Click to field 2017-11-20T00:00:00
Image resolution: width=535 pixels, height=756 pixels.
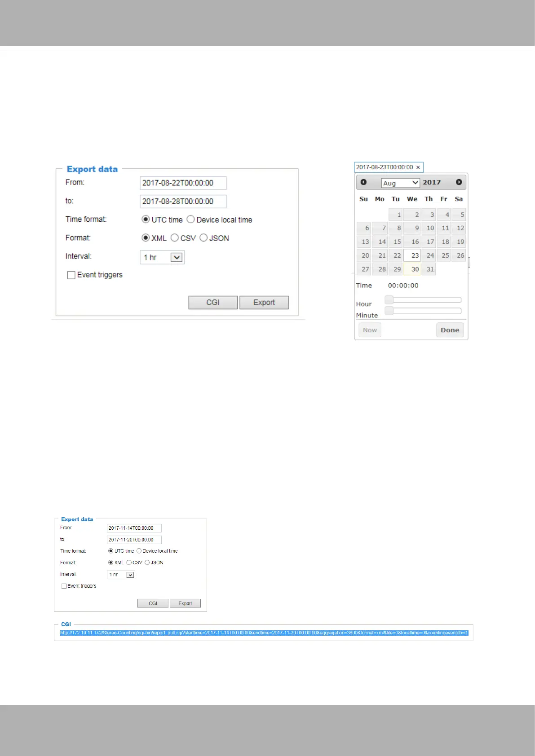(x=134, y=540)
